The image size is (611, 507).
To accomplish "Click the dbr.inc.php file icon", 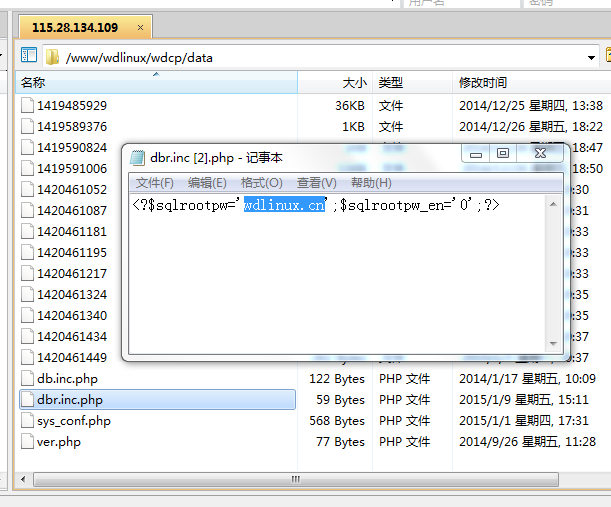I will pyautogui.click(x=28, y=400).
